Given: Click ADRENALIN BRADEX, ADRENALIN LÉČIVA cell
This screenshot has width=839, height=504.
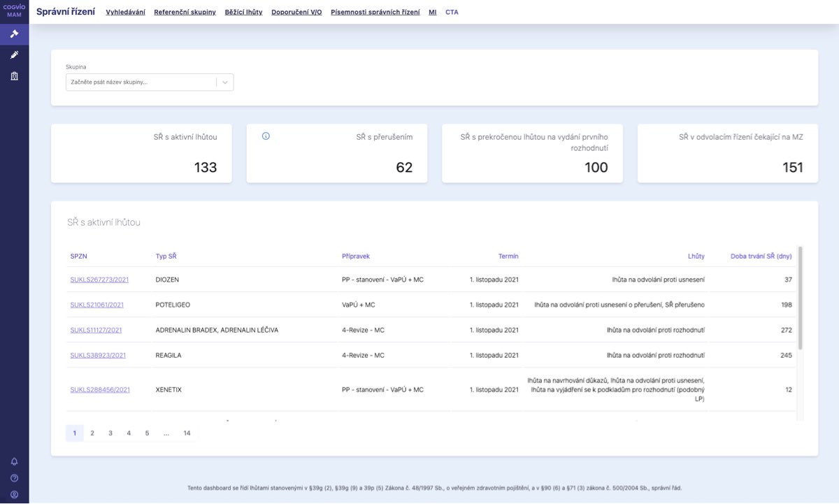Looking at the screenshot, I should pyautogui.click(x=217, y=330).
